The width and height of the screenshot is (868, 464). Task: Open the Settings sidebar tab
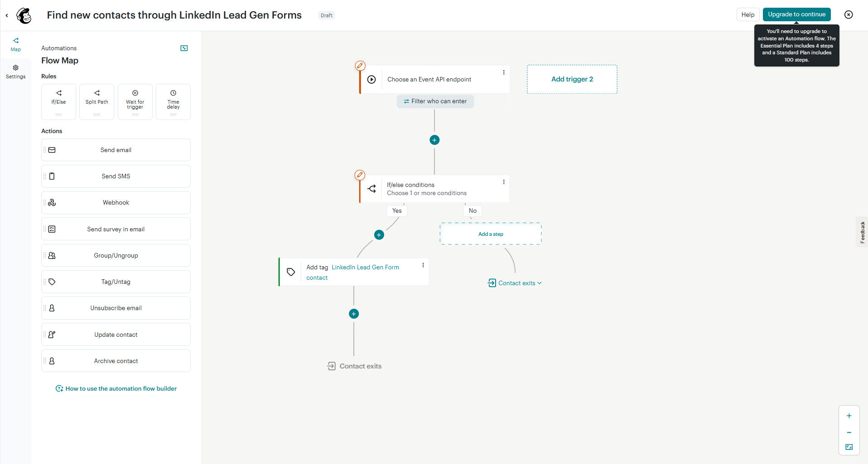tap(16, 72)
